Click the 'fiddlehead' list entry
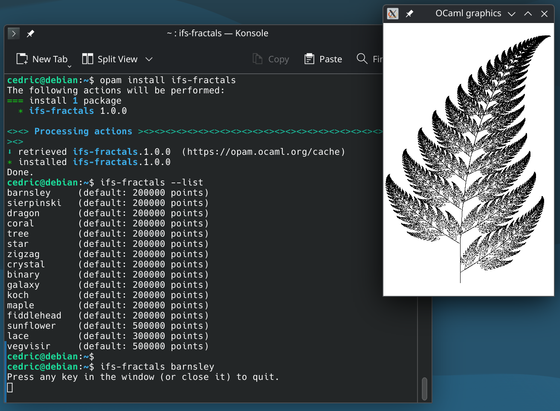Screen dimensions: 560x411 [x=34, y=316]
